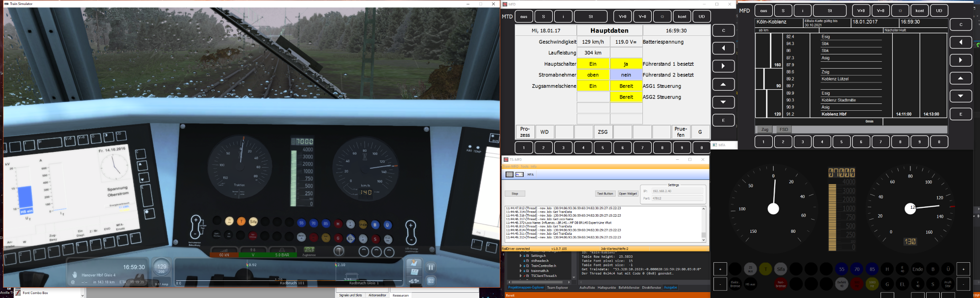Viewport: 980px width, 298px height.
Task: Click the up arrow in MTD window
Action: pyautogui.click(x=723, y=84)
